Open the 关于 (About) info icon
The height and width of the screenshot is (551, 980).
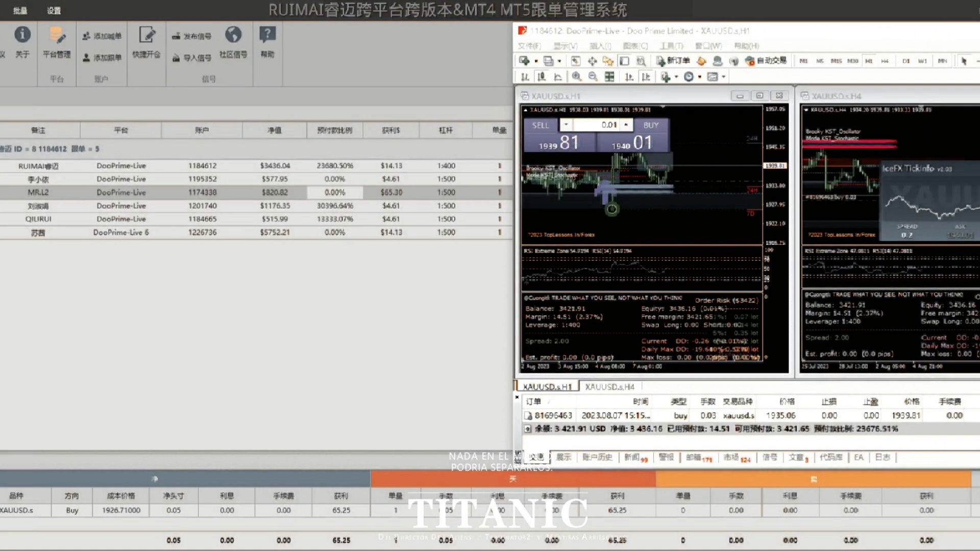pos(22,35)
